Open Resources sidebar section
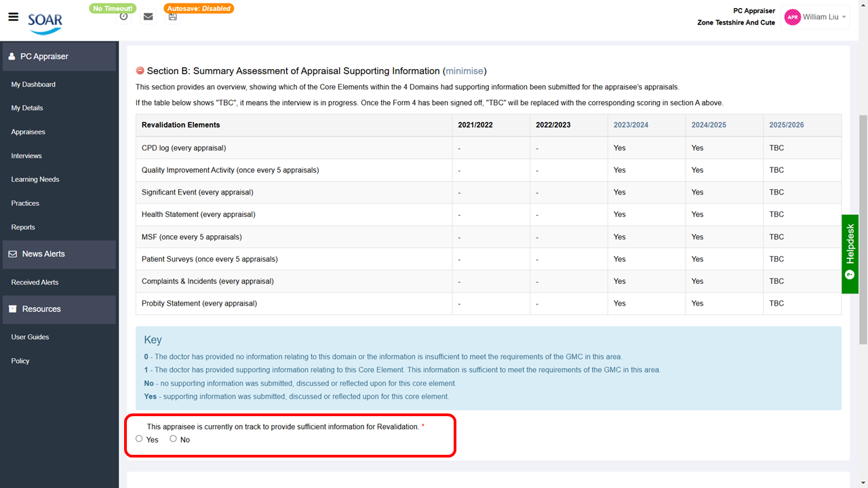Viewport: 868px width, 488px height. (x=59, y=309)
